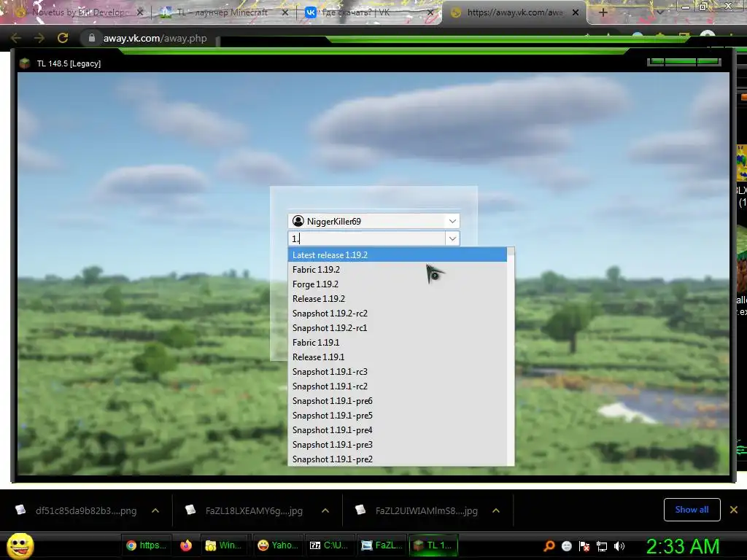Viewport: 747px width, 560px height.
Task: Open the FaZL... image taskbar item
Action: click(382, 545)
